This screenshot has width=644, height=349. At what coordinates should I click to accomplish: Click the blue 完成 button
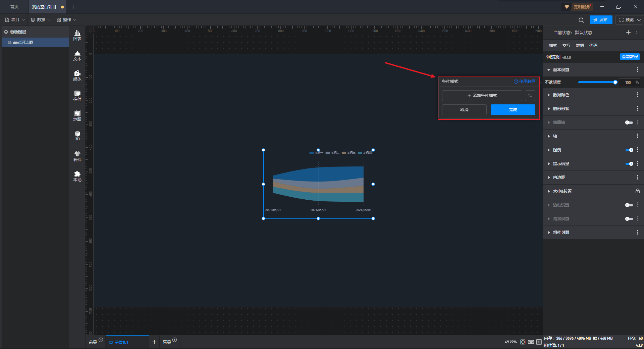pos(513,110)
